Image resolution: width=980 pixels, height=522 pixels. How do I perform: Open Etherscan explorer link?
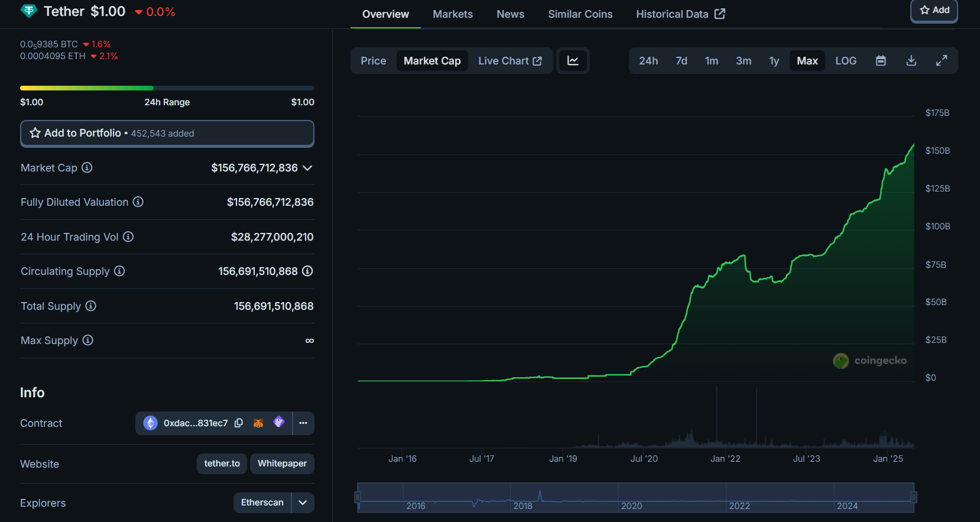pyautogui.click(x=262, y=502)
